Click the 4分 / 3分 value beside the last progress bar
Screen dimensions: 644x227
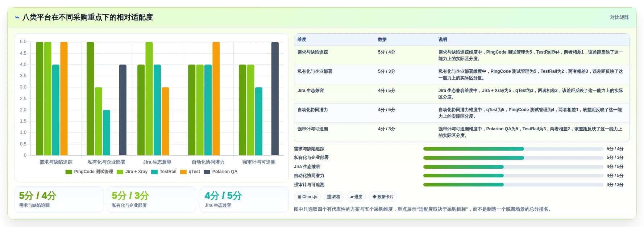615,185
